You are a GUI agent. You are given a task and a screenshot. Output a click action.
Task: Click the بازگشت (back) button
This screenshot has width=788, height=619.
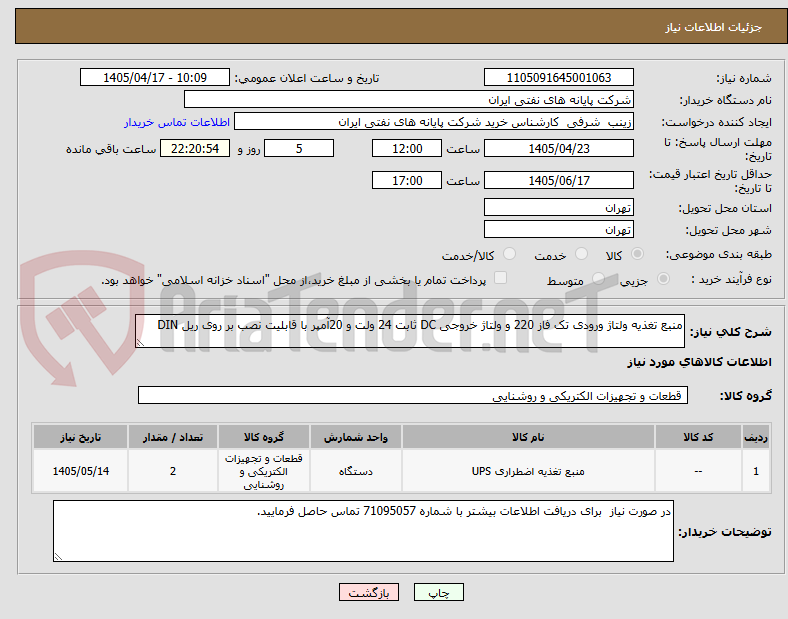click(x=369, y=592)
